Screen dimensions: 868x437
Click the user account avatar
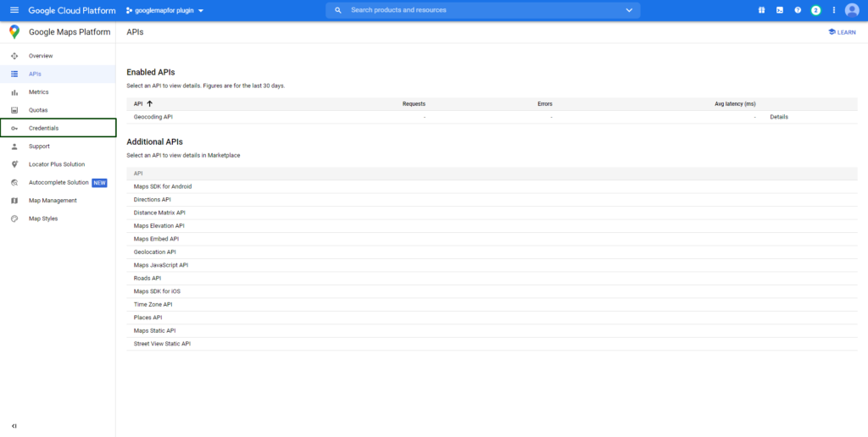[852, 10]
